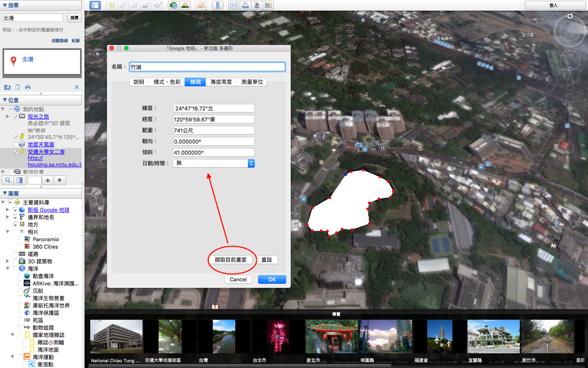
Task: Add a path using the toolbar icon
Action: coord(134,5)
